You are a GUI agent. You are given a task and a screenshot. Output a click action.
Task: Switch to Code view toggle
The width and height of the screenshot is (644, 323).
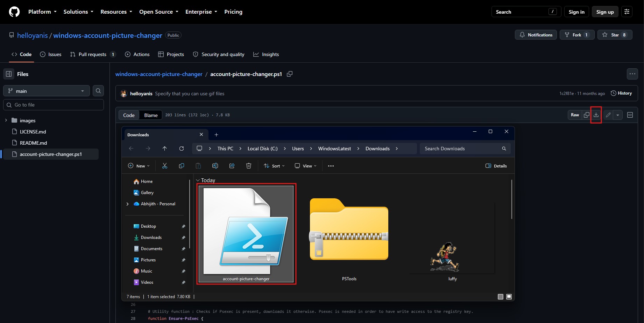click(x=129, y=115)
